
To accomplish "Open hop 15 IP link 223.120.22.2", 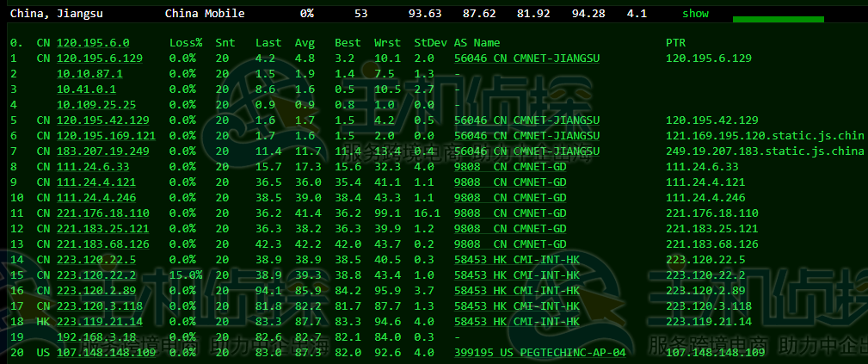I will click(96, 275).
